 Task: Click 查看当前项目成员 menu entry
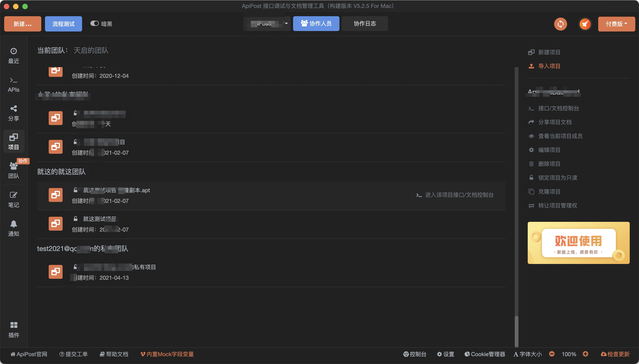pos(555,136)
